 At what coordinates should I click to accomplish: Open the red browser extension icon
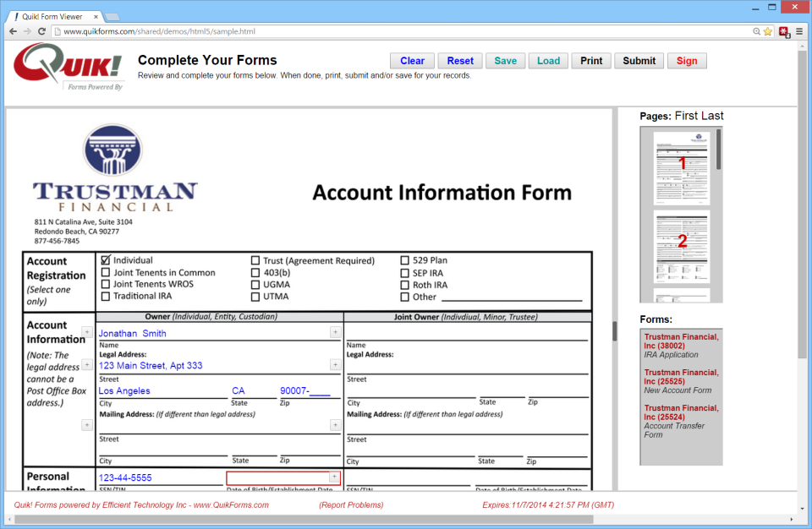click(x=784, y=32)
